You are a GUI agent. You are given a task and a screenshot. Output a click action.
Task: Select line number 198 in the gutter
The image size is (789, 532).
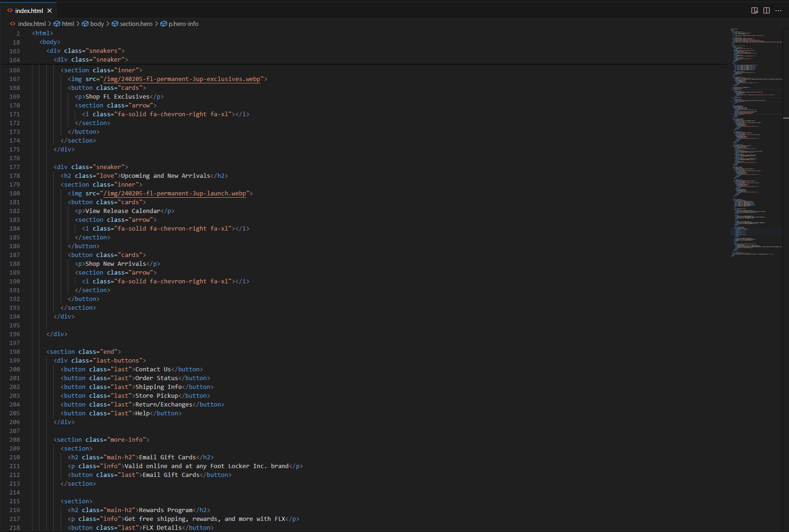[14, 352]
